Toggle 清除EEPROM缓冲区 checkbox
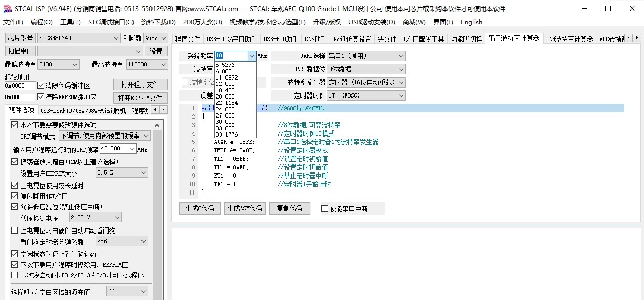 pyautogui.click(x=41, y=97)
